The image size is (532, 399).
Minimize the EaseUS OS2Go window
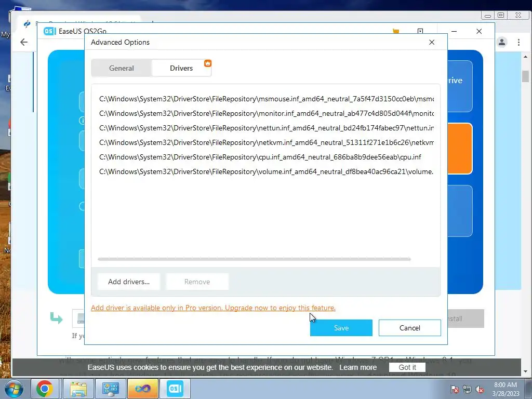tap(454, 31)
